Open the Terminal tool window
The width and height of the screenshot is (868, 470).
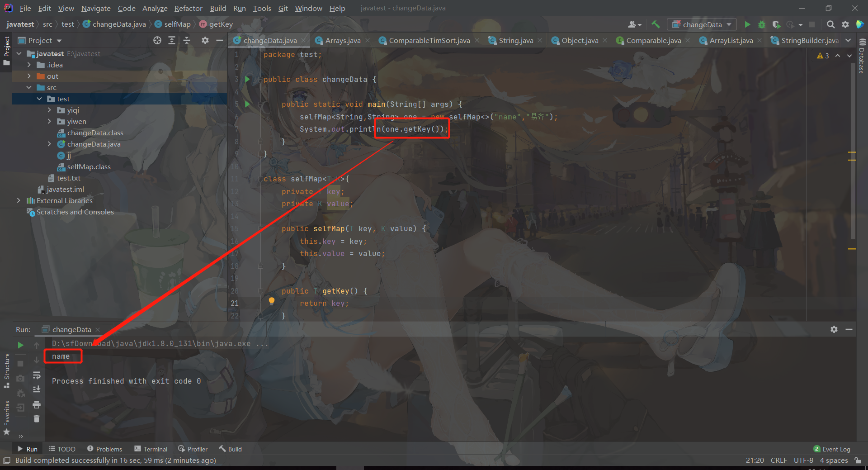[151, 449]
